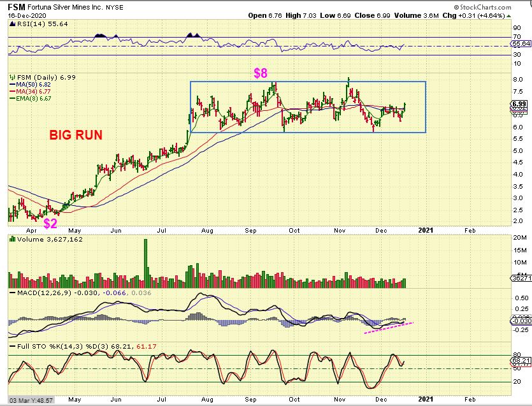Click the candlestick icon before FSM (Daily)

coord(13,77)
